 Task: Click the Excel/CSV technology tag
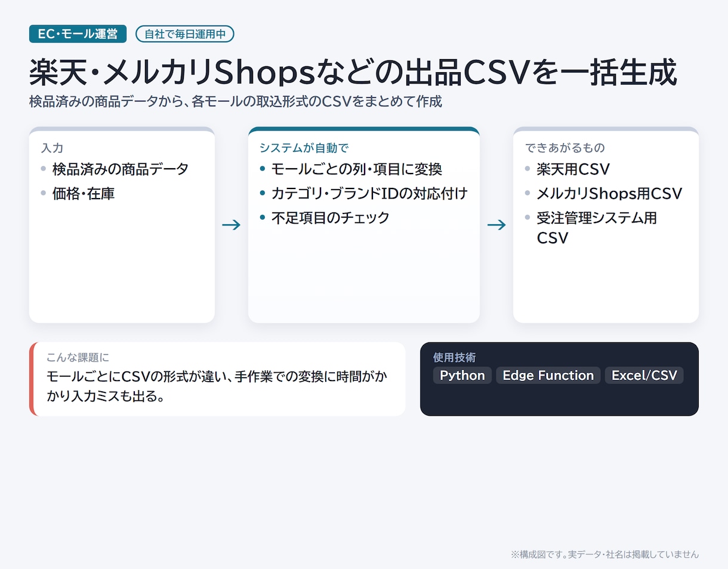click(644, 375)
